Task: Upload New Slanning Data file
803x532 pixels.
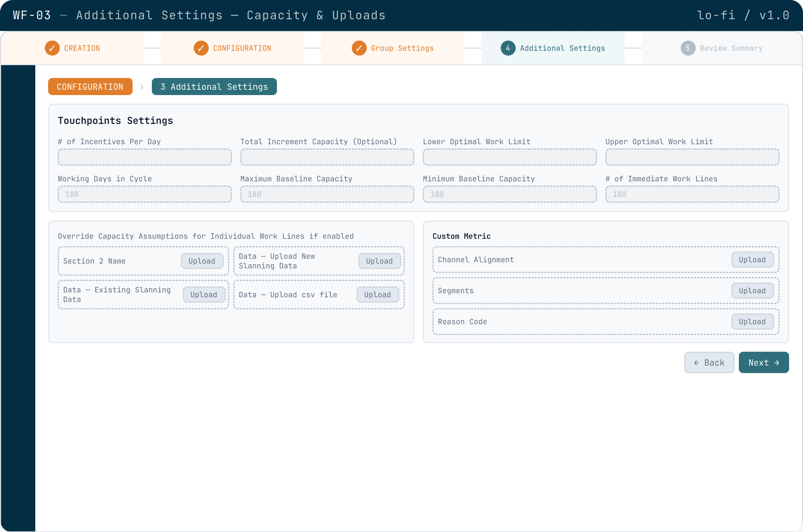Action: (380, 261)
